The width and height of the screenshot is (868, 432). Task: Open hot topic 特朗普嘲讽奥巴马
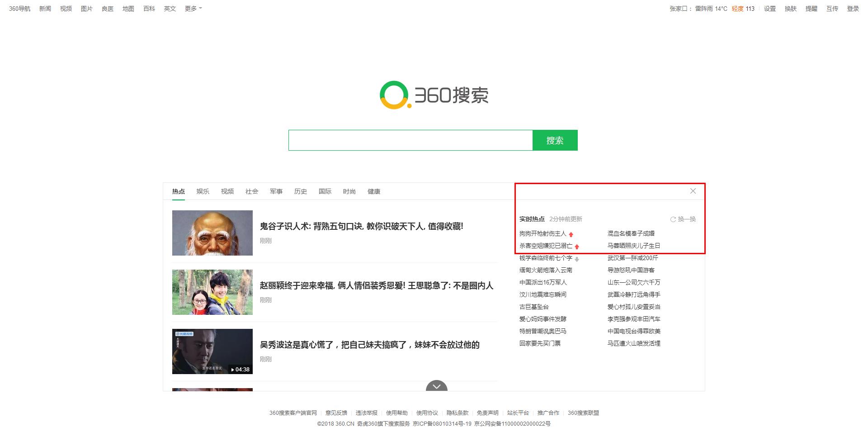(543, 331)
